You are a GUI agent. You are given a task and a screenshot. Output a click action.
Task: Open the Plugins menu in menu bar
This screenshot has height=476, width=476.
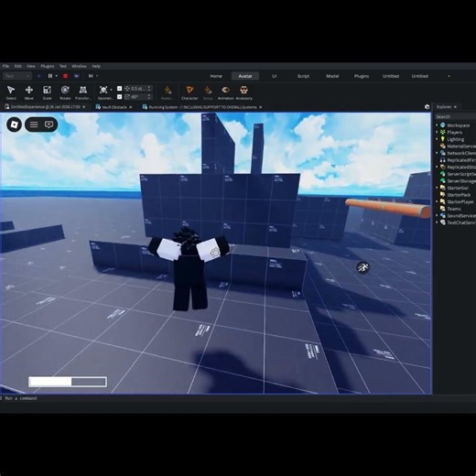48,66
